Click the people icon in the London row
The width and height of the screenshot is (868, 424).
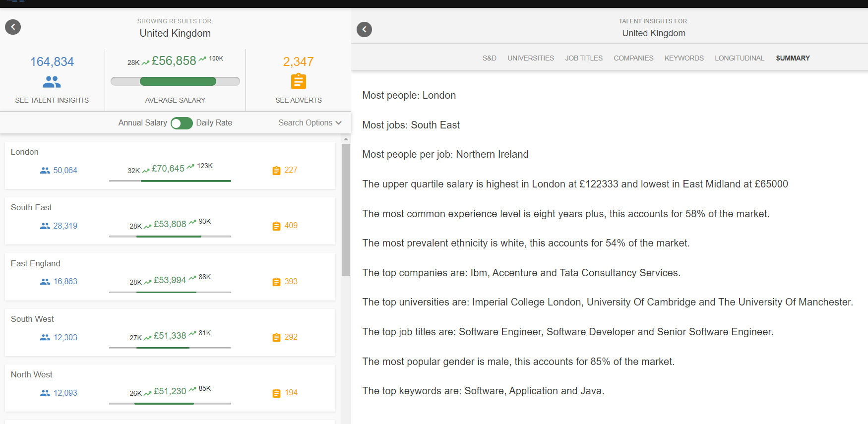click(45, 171)
